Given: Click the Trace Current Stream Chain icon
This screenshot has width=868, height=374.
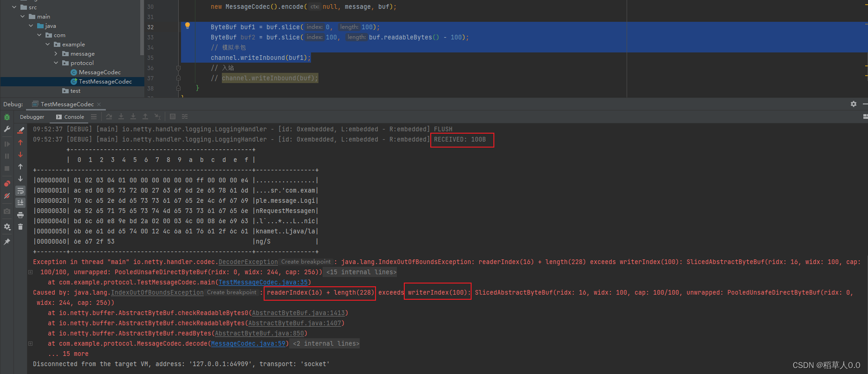Looking at the screenshot, I should 185,116.
